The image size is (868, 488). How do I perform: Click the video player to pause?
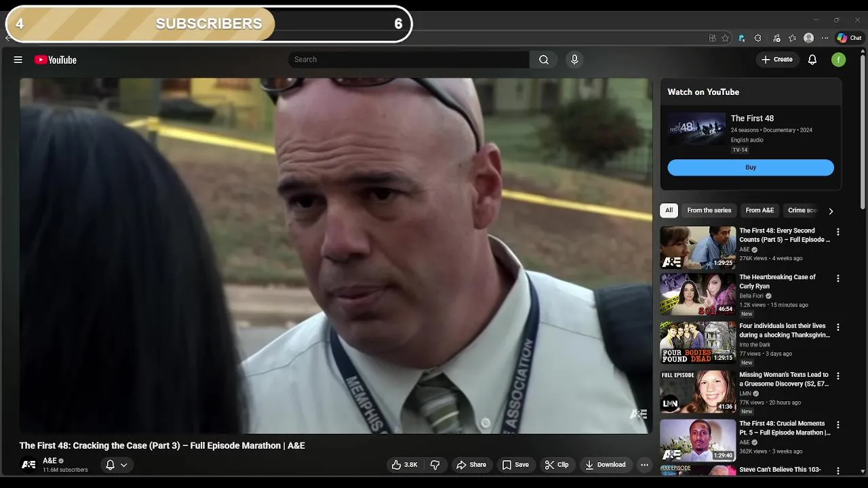pos(336,256)
